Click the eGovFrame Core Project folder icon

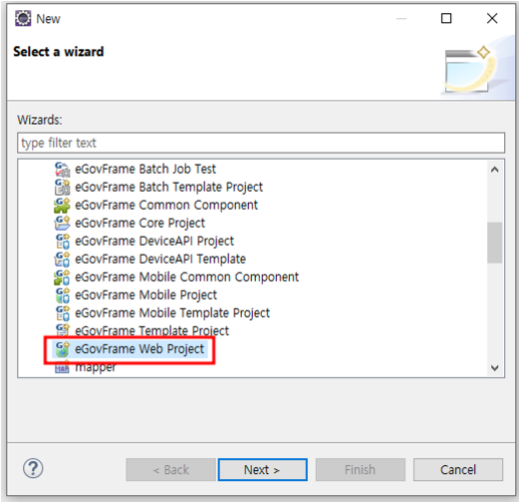click(62, 223)
